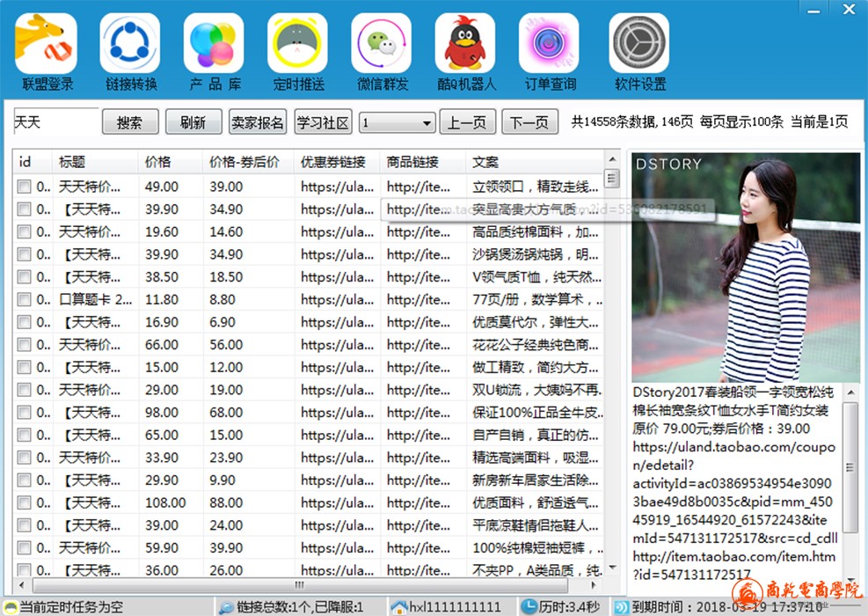Click the table's horizontal scrollbar
868x616 pixels.
pyautogui.click(x=299, y=585)
